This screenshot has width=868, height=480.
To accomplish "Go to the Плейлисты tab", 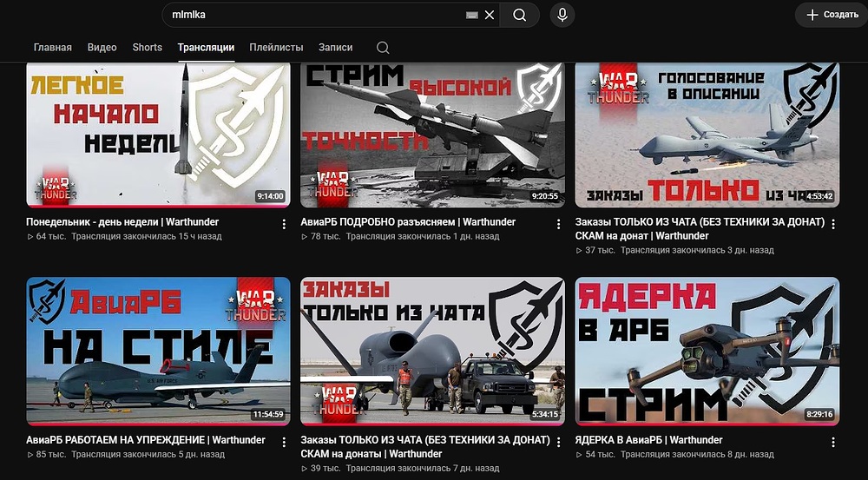I will (x=276, y=48).
